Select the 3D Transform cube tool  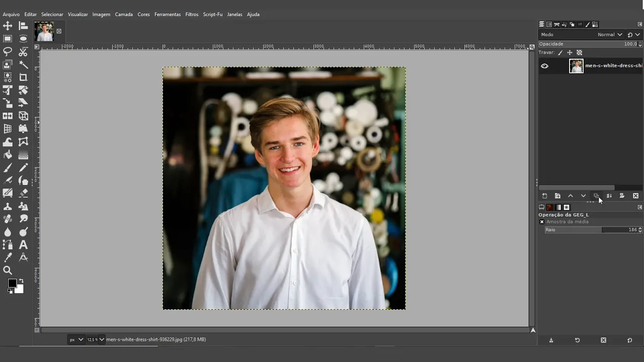point(23,116)
